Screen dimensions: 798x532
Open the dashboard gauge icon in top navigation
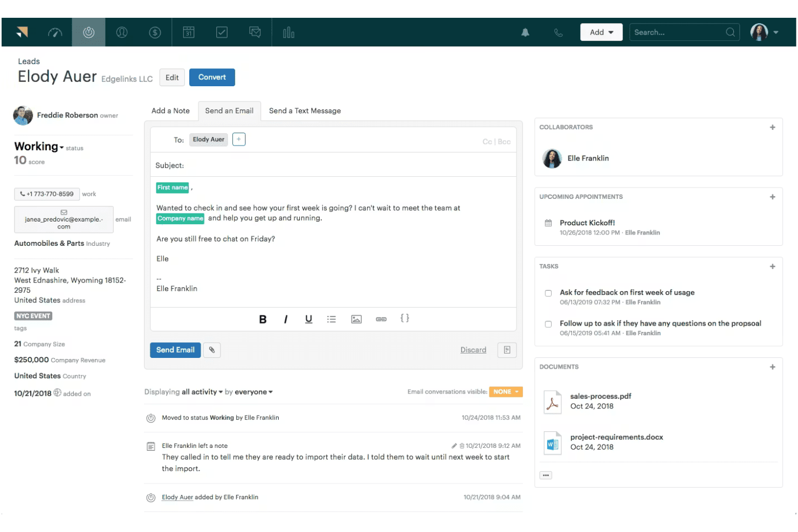coord(55,32)
